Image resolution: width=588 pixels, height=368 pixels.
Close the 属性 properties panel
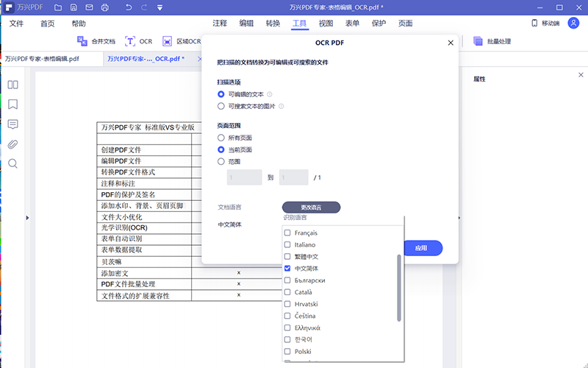pos(581,75)
